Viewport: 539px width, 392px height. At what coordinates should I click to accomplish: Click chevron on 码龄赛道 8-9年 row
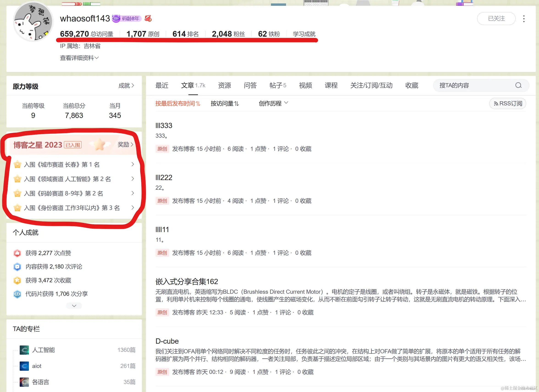pos(133,193)
